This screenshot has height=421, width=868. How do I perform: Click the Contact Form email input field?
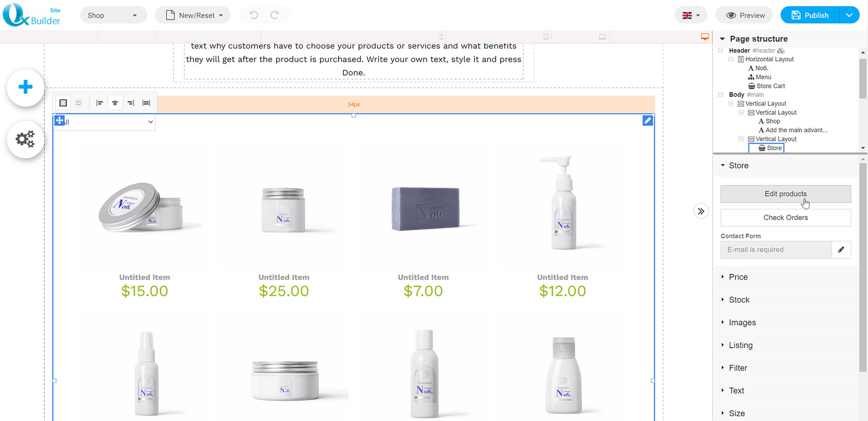[x=776, y=250]
